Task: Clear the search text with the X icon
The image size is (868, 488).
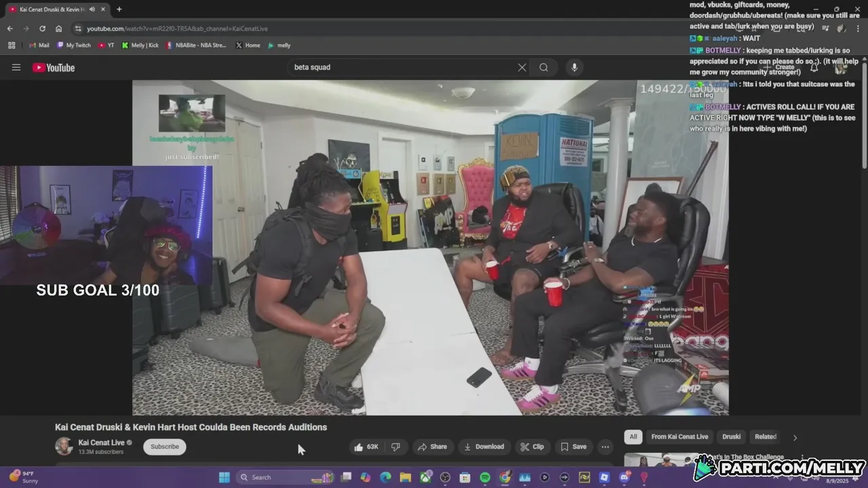Action: coord(522,67)
